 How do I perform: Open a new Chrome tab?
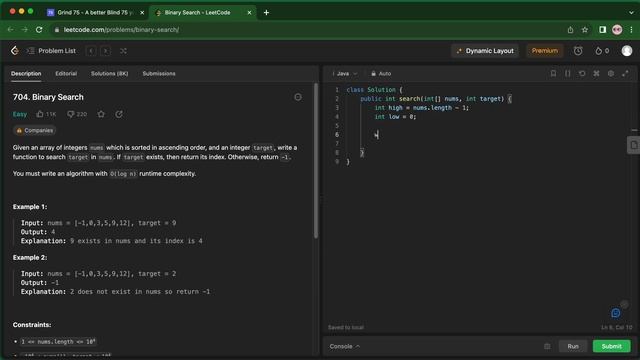(x=266, y=13)
